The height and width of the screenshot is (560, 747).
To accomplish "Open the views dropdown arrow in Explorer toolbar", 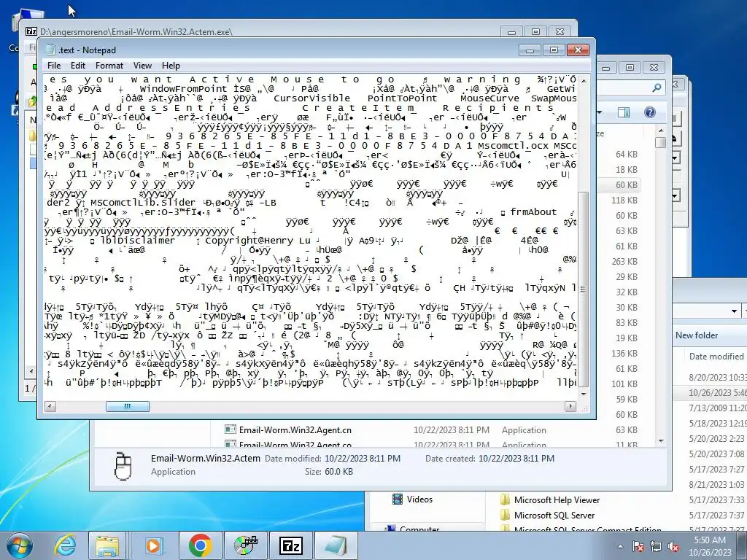I will pos(599,112).
